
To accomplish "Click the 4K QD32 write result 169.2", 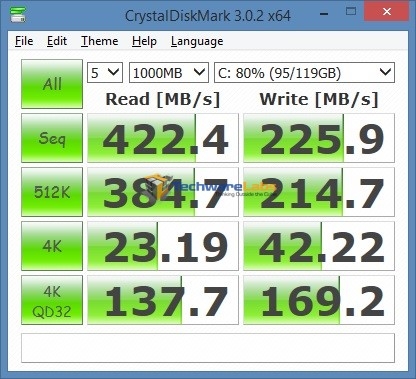I will coord(319,300).
